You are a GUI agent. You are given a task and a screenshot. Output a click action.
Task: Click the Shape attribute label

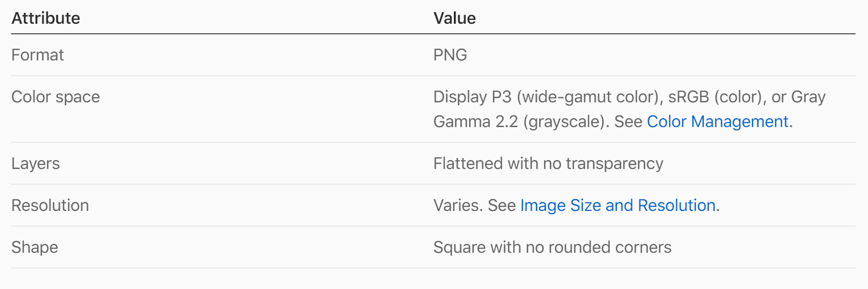(x=34, y=247)
